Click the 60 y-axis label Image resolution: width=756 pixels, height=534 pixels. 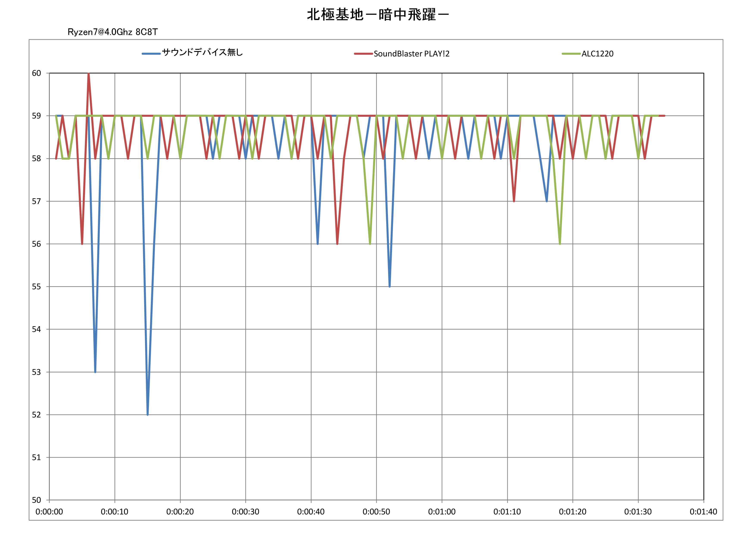[36, 73]
